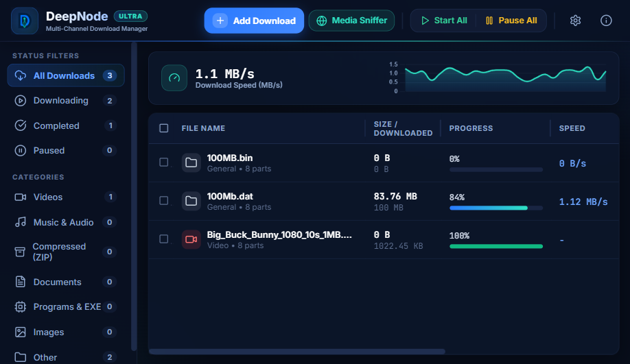This screenshot has width=630, height=364.
Task: Click the 0% progress bar of 100MB.bin
Action: pyautogui.click(x=496, y=170)
